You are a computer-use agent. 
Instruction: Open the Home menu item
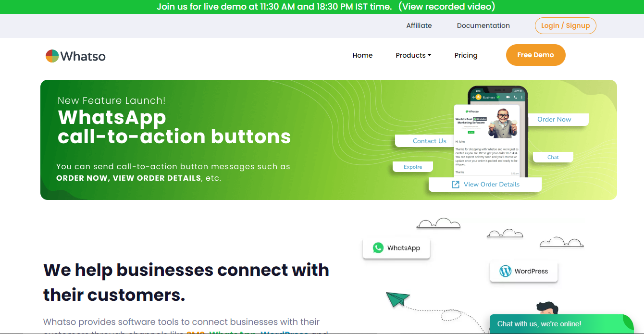pos(362,55)
